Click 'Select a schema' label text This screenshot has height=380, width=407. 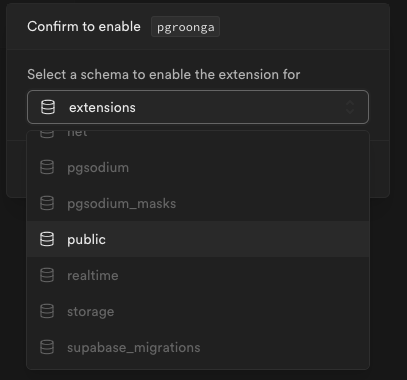164,74
